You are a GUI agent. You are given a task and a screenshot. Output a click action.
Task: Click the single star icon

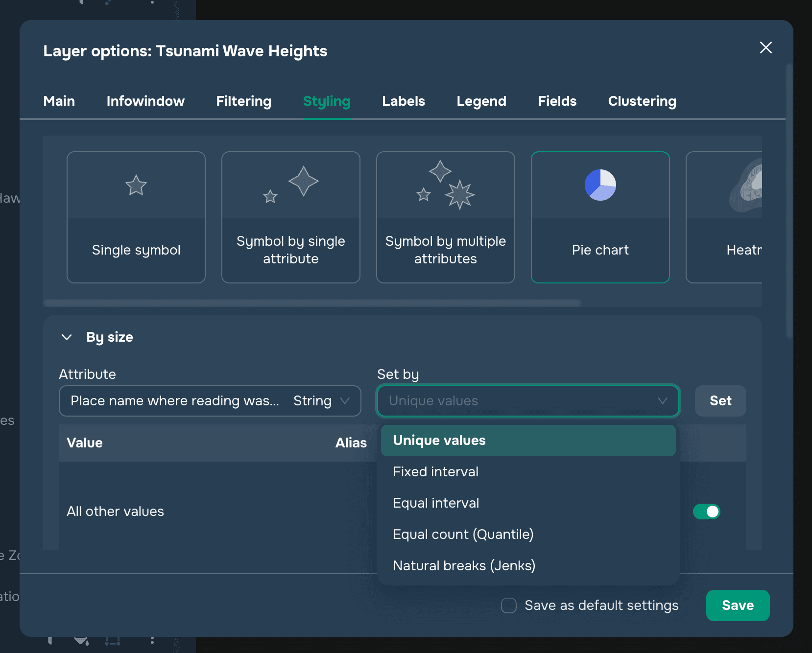click(136, 186)
